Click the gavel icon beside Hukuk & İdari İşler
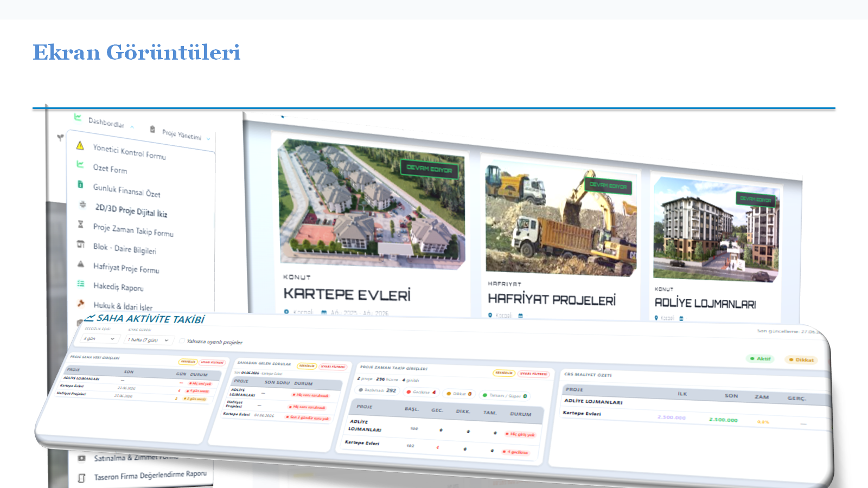 80,303
